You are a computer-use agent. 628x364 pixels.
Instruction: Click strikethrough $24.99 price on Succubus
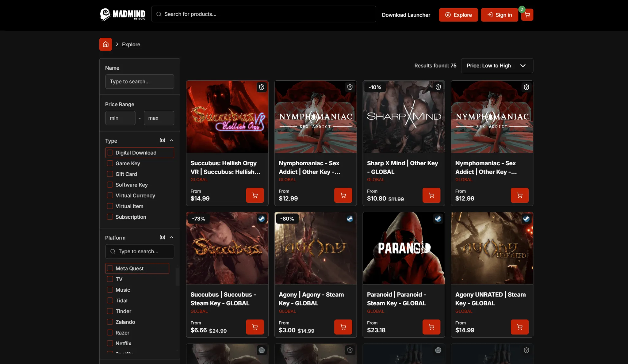[218, 331]
